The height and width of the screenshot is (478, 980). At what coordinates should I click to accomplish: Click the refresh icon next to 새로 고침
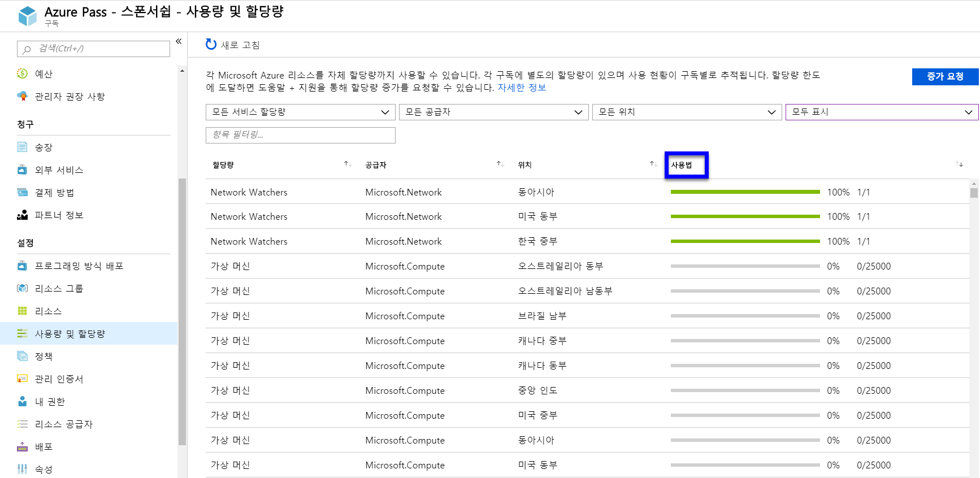[x=211, y=44]
